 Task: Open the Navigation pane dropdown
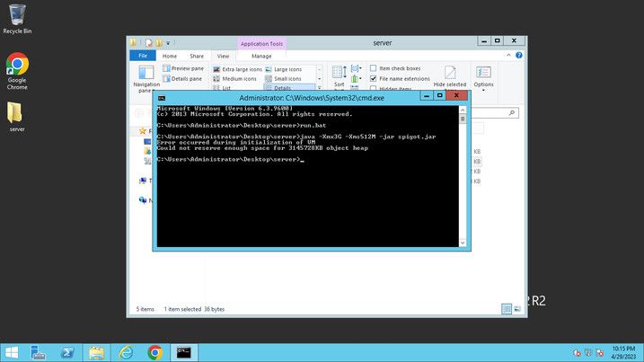[x=146, y=90]
